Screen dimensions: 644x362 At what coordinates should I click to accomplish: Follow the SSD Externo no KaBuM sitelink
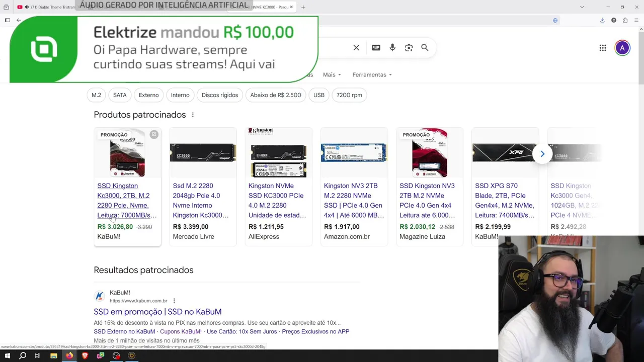124,332
